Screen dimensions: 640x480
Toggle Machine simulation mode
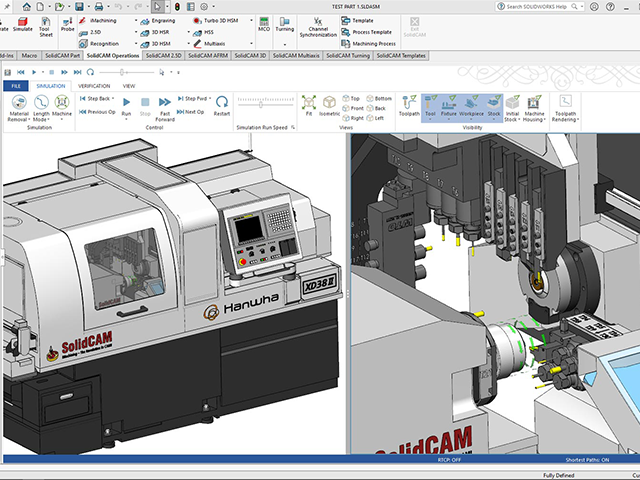[x=62, y=108]
